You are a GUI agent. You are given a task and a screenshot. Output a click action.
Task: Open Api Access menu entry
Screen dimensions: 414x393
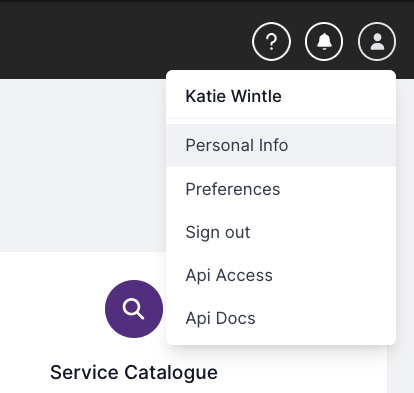281,275
